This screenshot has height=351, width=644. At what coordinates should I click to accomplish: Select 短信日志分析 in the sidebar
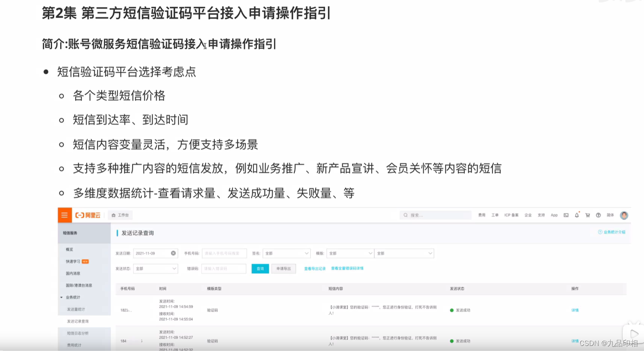pyautogui.click(x=78, y=333)
